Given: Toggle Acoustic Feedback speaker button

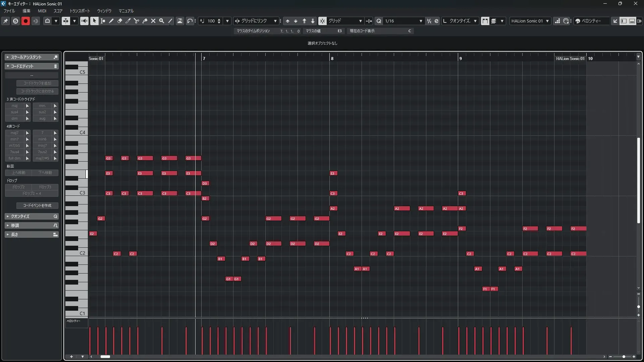Looking at the screenshot, I should 84,21.
